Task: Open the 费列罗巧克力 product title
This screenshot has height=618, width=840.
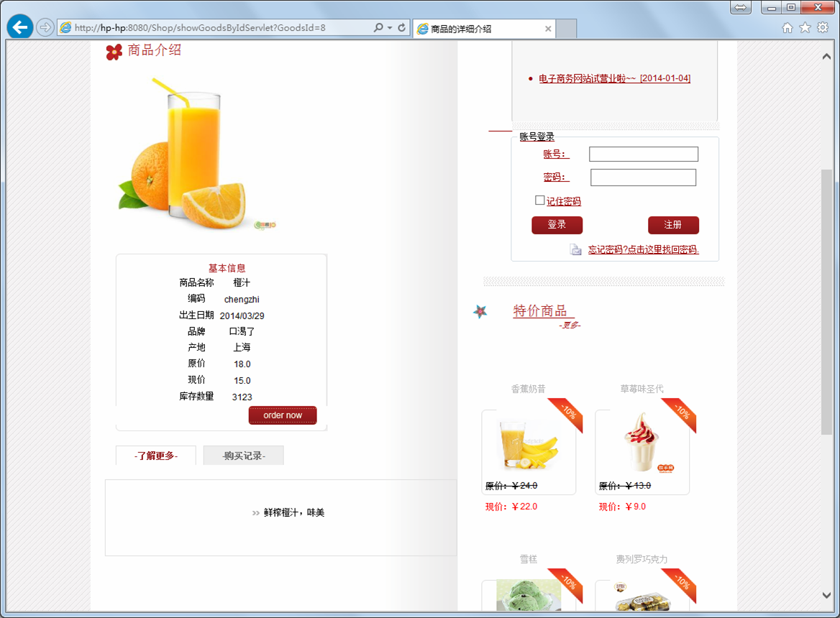Action: click(642, 559)
